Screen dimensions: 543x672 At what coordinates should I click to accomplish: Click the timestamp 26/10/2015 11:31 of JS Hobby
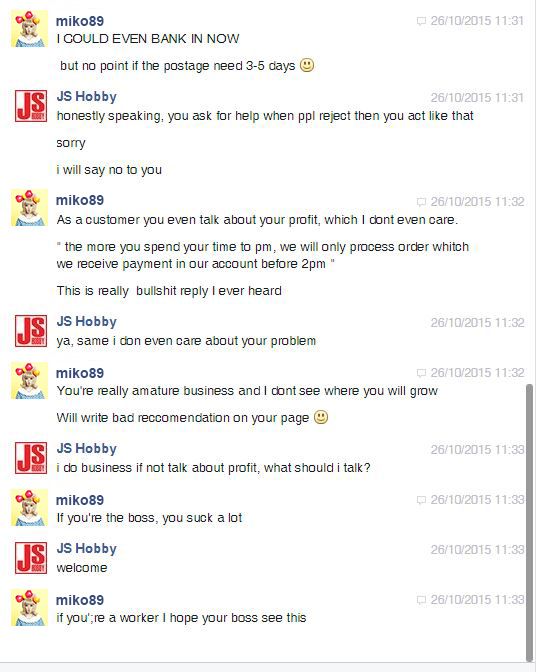(477, 98)
